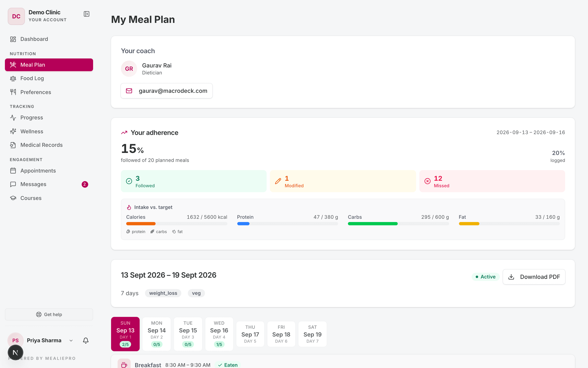
Task: Click the Modified pencil icon
Action: coord(278,181)
